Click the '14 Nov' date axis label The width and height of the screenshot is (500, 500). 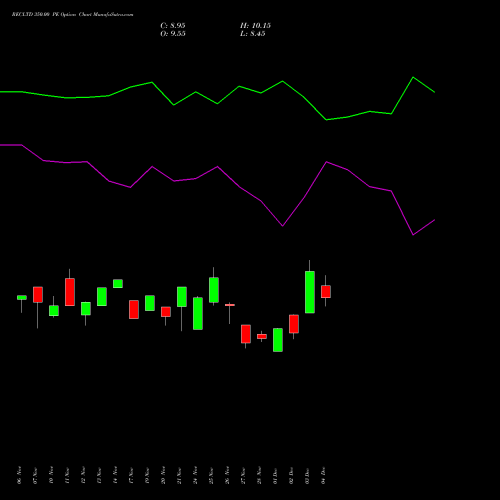pyautogui.click(x=115, y=475)
